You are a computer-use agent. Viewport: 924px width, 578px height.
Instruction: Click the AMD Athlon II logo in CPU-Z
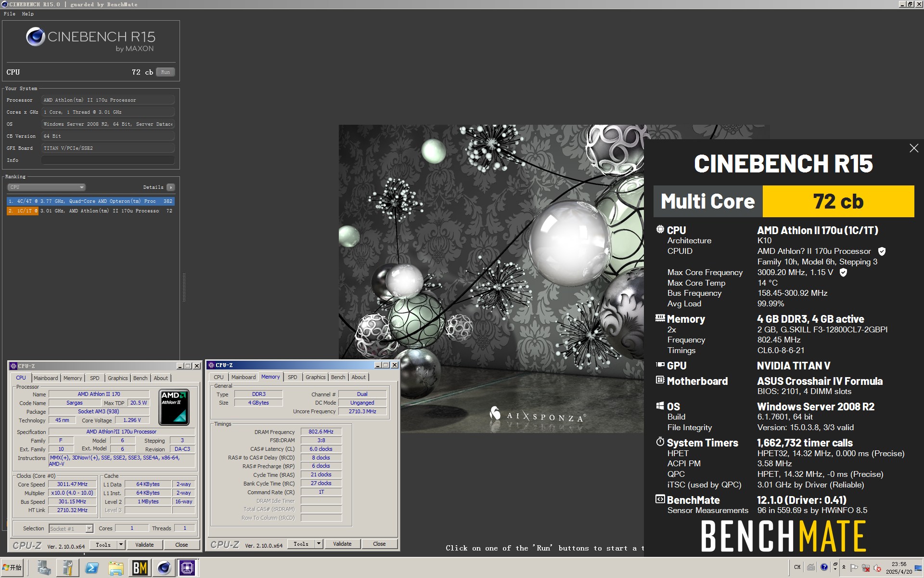click(174, 407)
